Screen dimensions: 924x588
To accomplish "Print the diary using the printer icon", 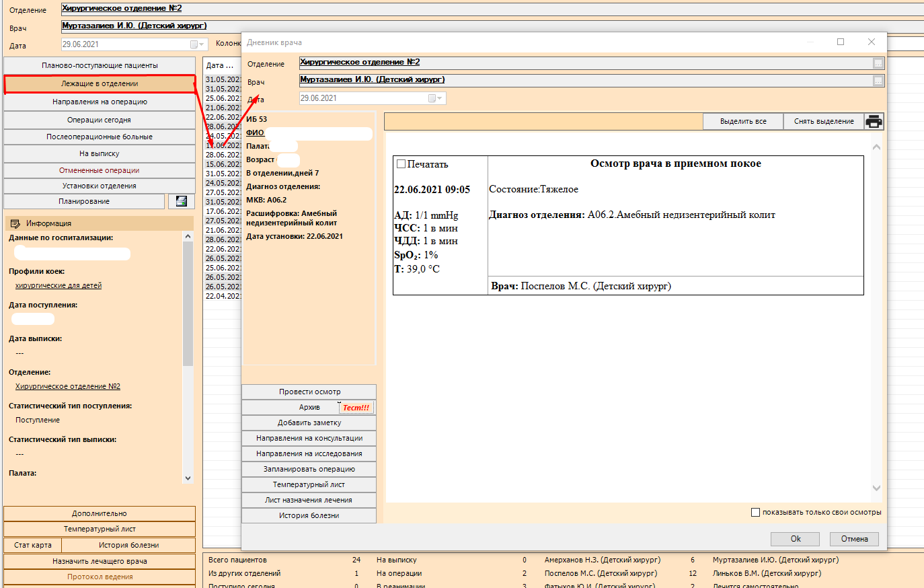I will coord(874,121).
